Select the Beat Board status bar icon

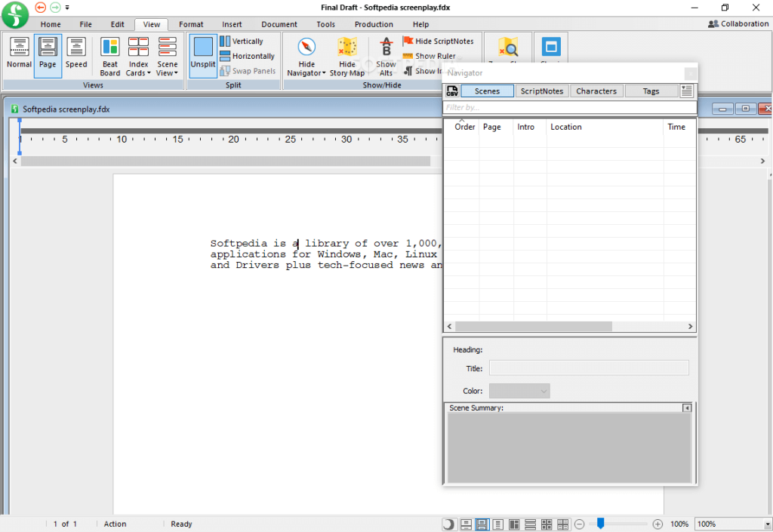[x=514, y=524]
